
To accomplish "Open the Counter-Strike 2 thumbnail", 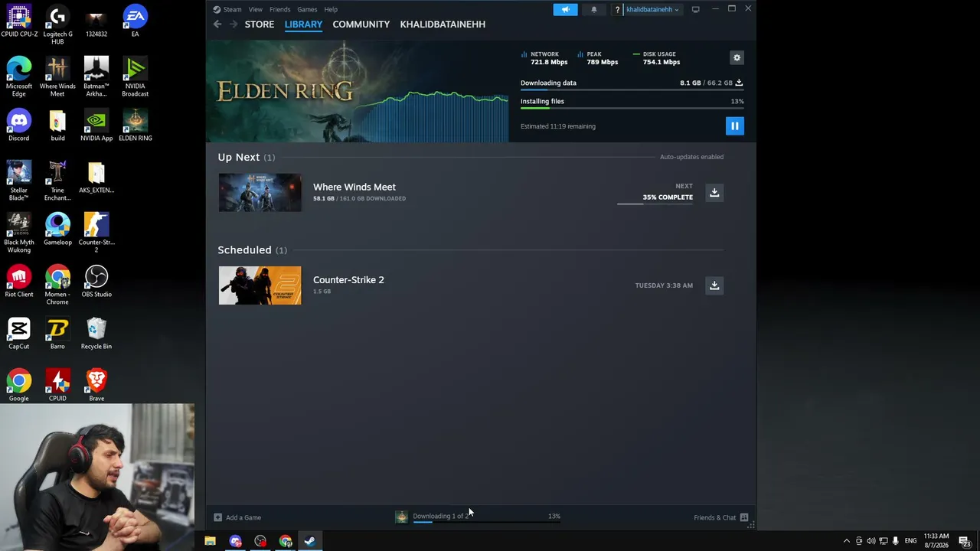I will [x=260, y=285].
